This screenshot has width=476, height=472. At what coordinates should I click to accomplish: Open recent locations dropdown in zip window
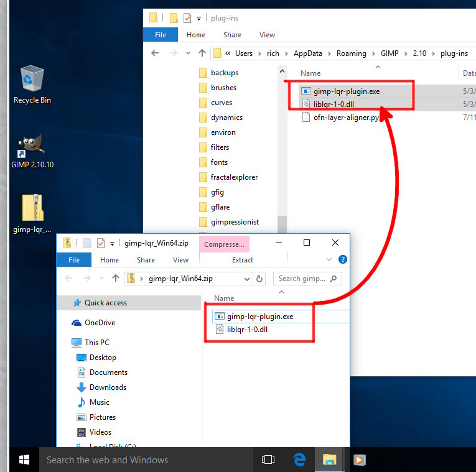tap(101, 279)
